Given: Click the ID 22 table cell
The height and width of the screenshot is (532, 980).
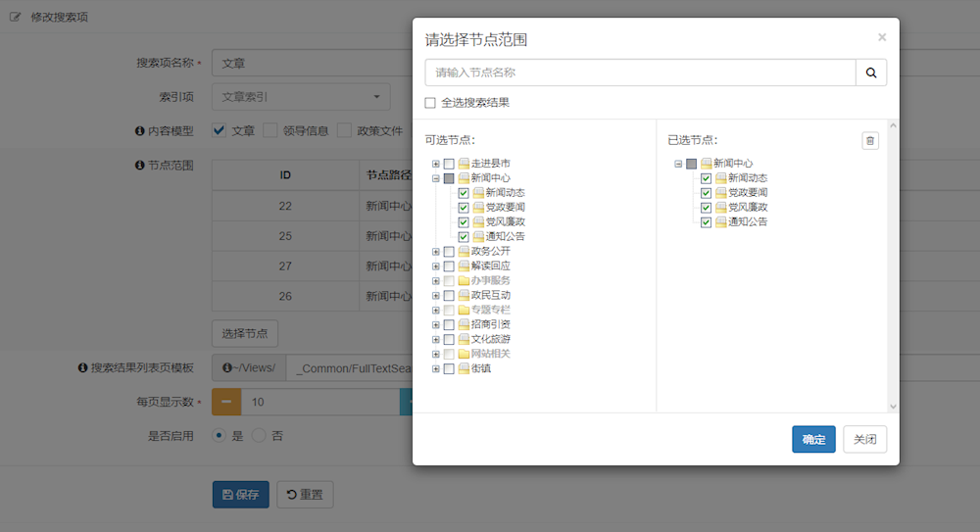Looking at the screenshot, I should pyautogui.click(x=285, y=207).
